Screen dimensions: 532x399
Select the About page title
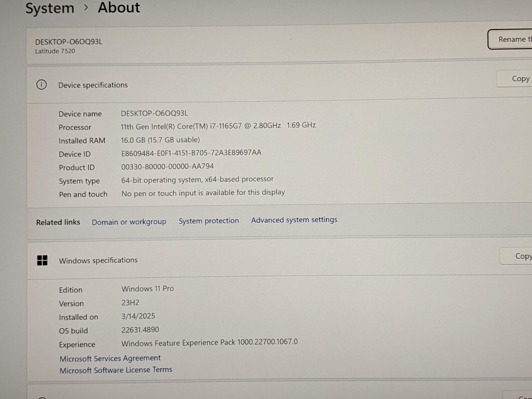point(119,7)
